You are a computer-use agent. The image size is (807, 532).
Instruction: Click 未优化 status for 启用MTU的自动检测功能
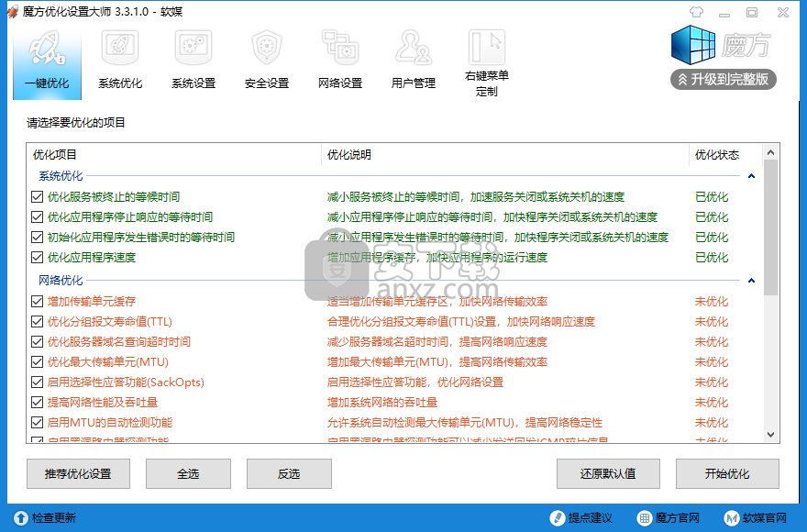712,422
